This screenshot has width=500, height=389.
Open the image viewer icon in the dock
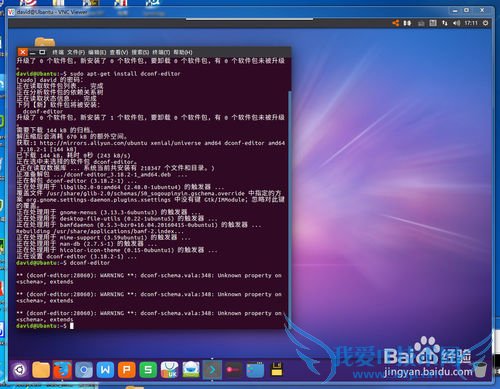[x=191, y=370]
